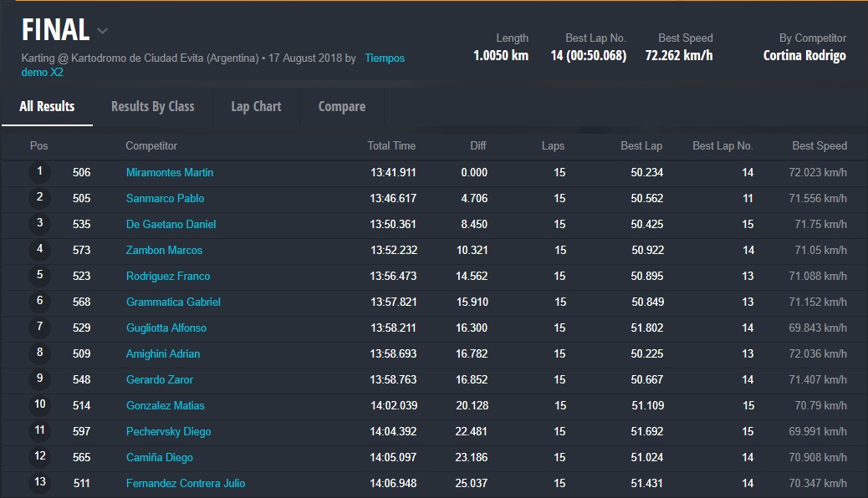Click the position 13 circle badge
868x498 pixels.
(39, 483)
